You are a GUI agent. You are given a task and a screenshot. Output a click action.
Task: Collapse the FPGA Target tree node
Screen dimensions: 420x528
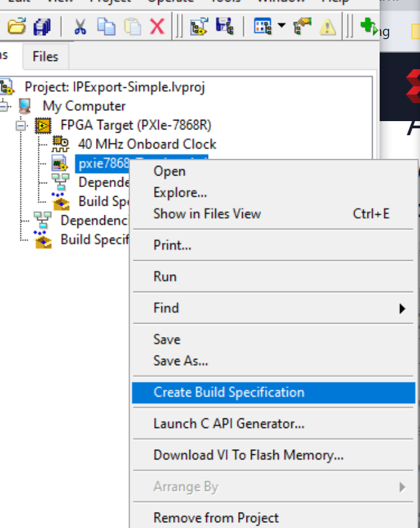pyautogui.click(x=20, y=126)
